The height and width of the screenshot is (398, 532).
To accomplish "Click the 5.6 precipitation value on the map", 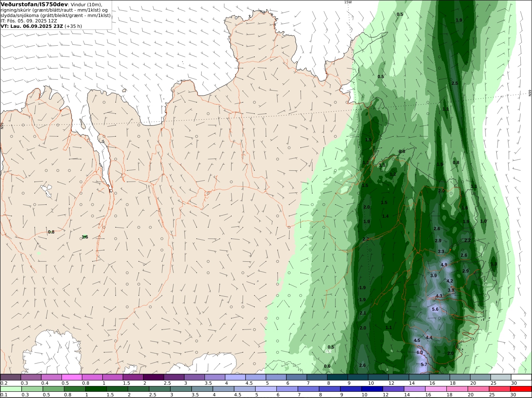I will pos(435,309).
